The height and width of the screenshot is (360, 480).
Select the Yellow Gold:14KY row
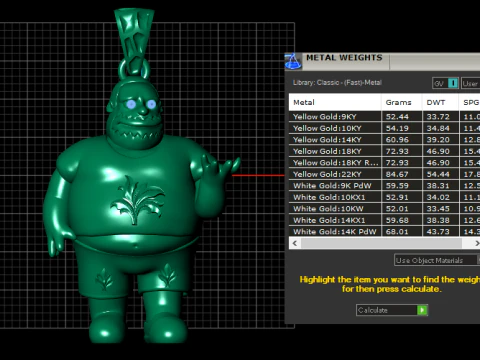pos(385,140)
